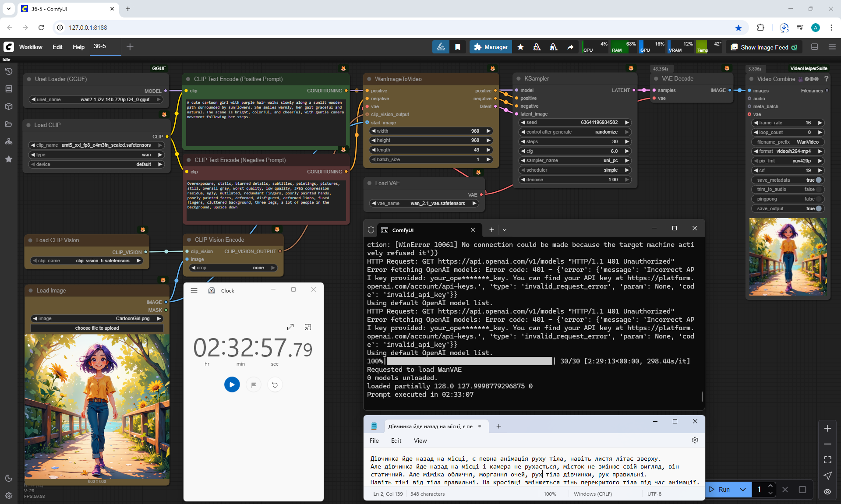The image size is (841, 504).
Task: Toggle dark theme moon icon
Action: [x=9, y=478]
